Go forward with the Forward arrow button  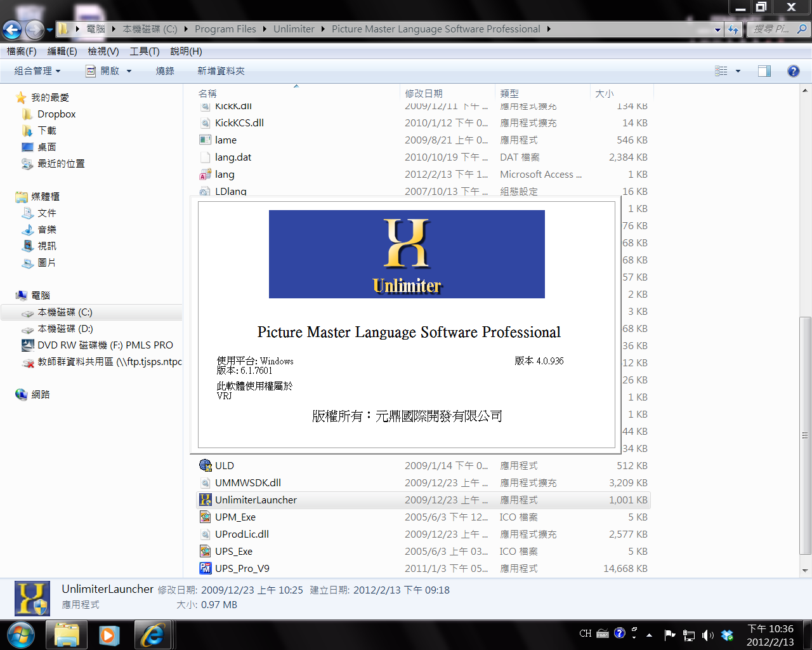pos(34,29)
